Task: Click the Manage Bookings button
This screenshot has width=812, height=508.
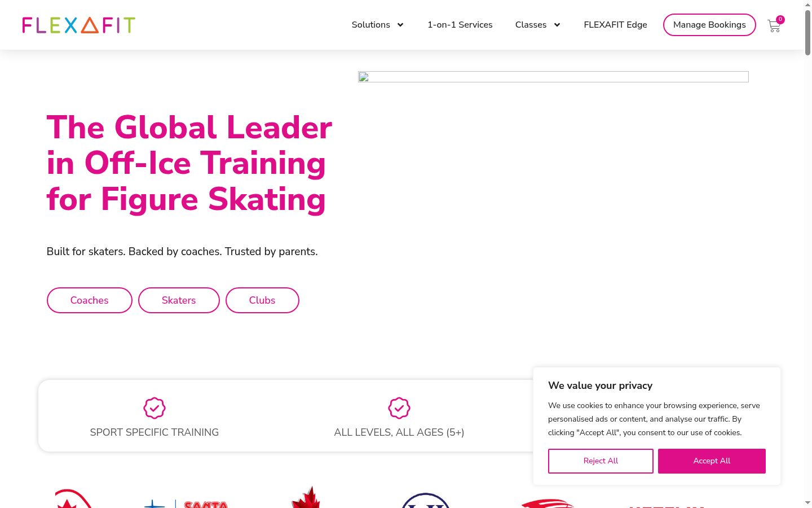Action: [x=709, y=25]
